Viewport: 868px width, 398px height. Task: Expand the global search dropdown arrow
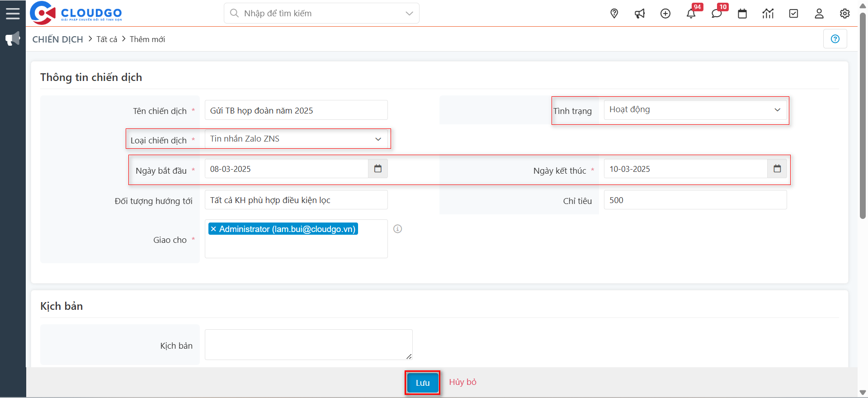coord(409,13)
